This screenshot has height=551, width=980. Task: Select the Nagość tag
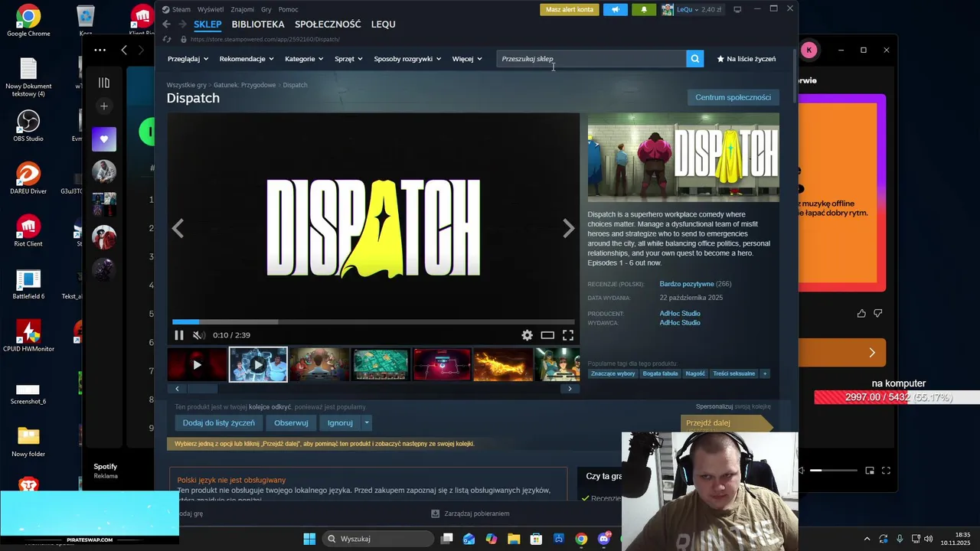tap(696, 373)
